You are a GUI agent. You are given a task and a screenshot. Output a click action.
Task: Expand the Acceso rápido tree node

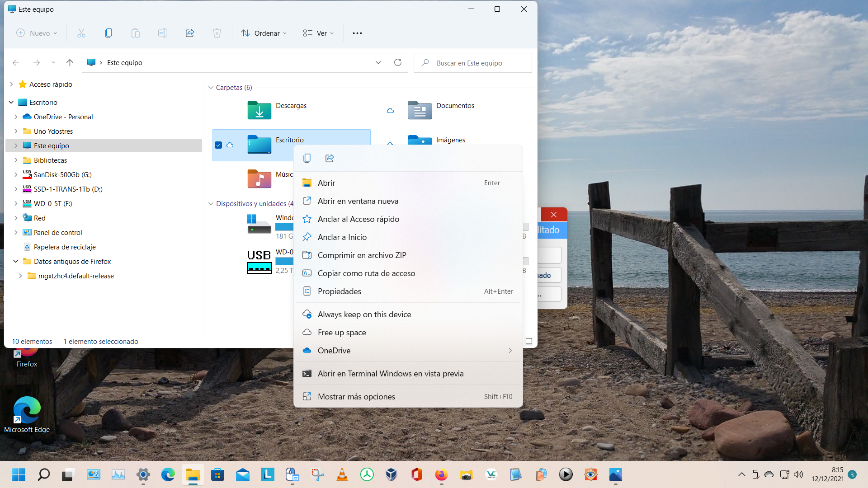point(11,84)
